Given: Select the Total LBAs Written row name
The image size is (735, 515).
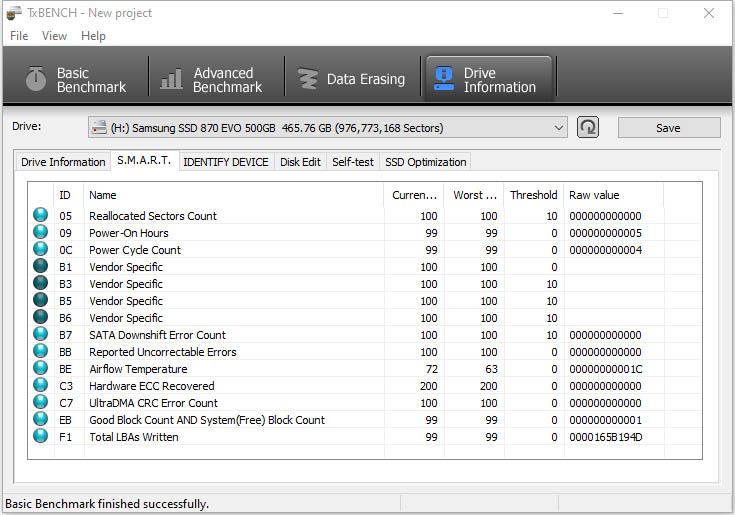Looking at the screenshot, I should tap(134, 437).
